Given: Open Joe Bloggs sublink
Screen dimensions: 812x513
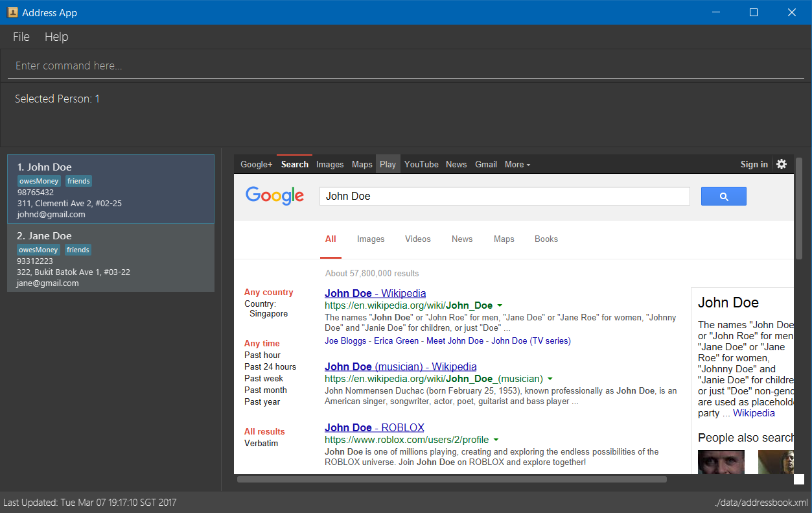Looking at the screenshot, I should pyautogui.click(x=345, y=341).
